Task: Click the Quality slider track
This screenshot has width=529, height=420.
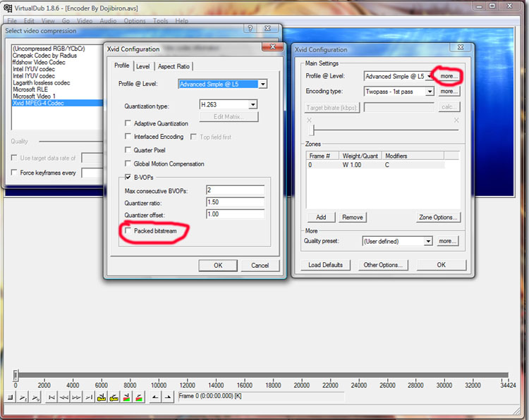Action: [x=71, y=142]
